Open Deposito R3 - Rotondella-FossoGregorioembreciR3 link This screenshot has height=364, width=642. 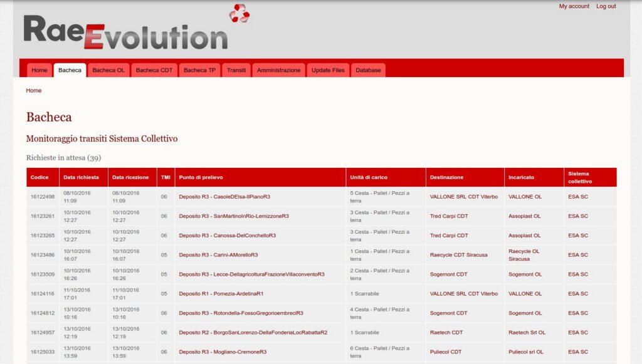coord(241,313)
